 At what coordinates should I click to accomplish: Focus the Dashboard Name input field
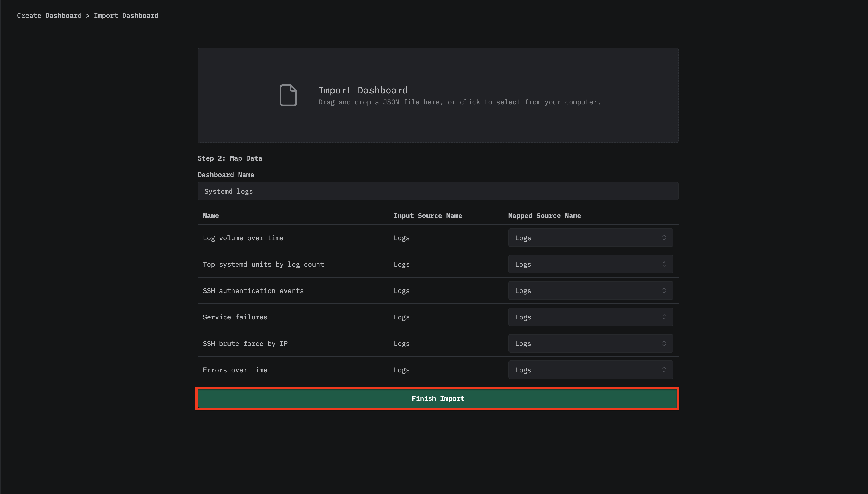(x=438, y=191)
